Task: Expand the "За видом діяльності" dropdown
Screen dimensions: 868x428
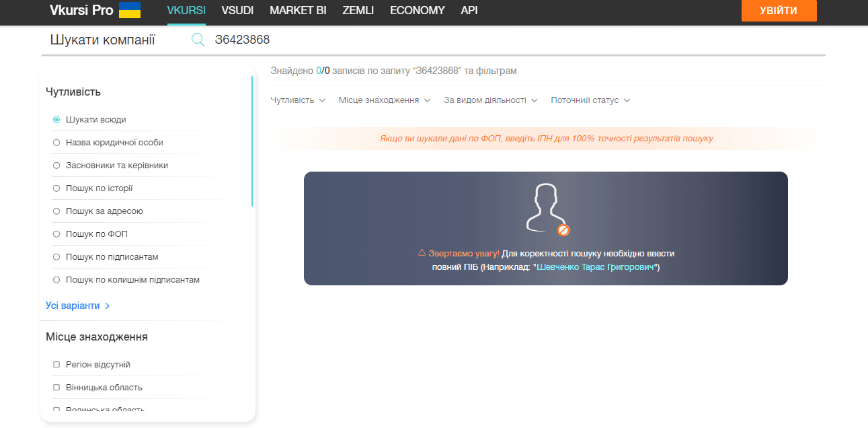Action: click(x=490, y=100)
